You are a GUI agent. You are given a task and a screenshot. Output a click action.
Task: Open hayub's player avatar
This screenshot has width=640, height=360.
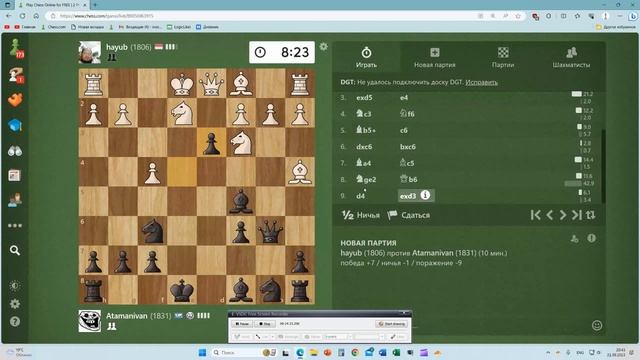point(90,52)
